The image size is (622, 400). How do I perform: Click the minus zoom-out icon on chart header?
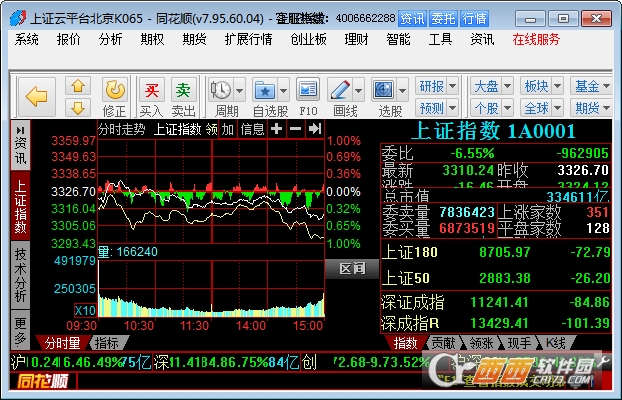click(296, 129)
